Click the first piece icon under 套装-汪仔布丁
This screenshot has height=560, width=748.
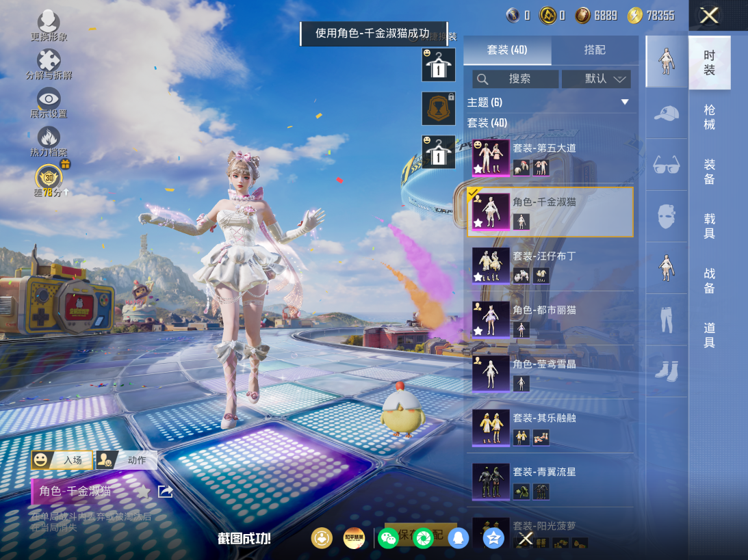click(x=521, y=276)
